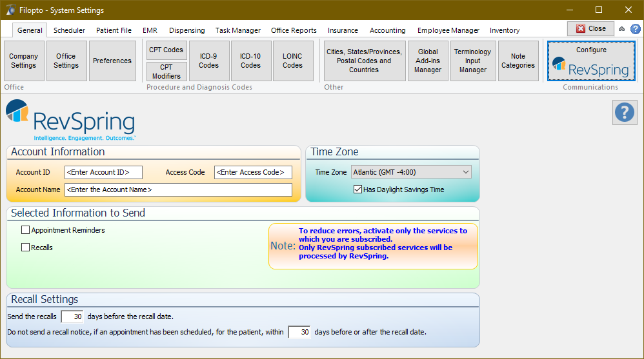Open the large help question mark icon
The image size is (644, 359).
625,112
